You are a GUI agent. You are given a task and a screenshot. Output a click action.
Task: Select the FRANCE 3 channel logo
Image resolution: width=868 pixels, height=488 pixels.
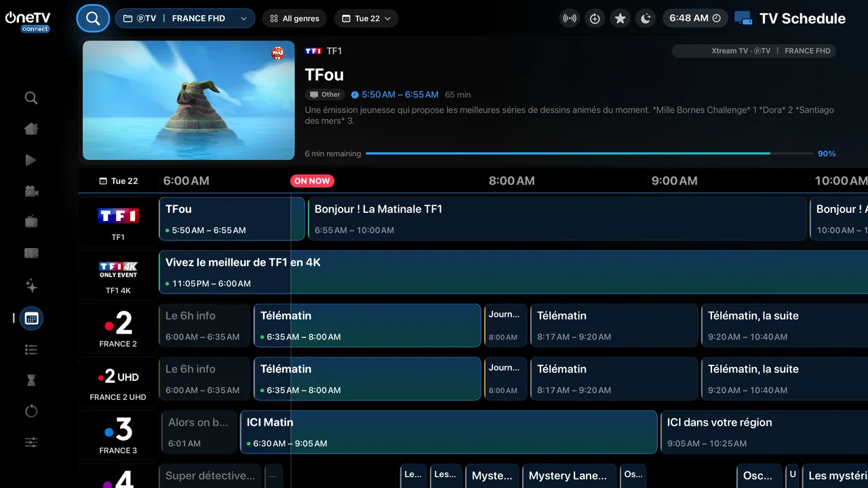[118, 434]
